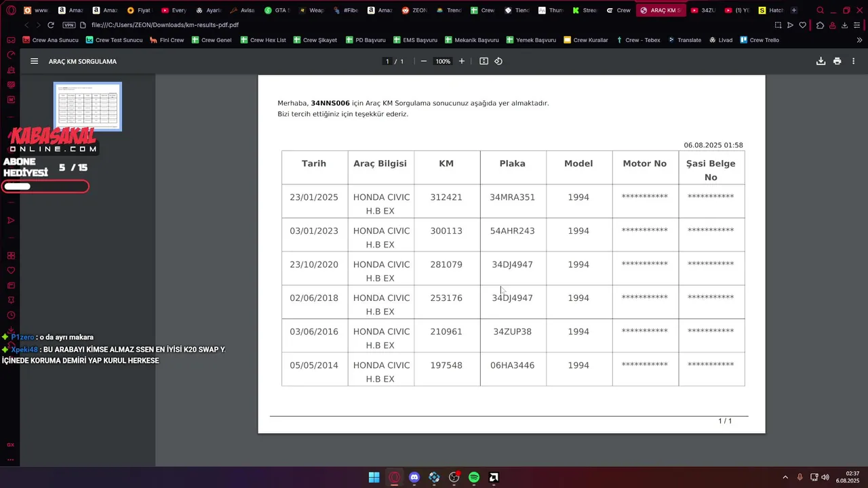Reload the page with refresh icon
This screenshot has height=488, width=868.
[x=50, y=25]
